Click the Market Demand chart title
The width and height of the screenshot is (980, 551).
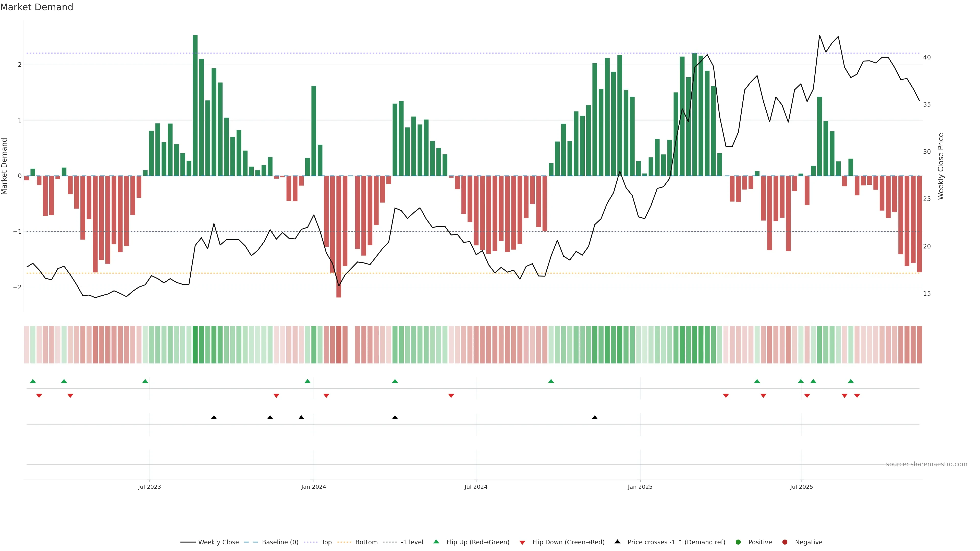click(36, 7)
